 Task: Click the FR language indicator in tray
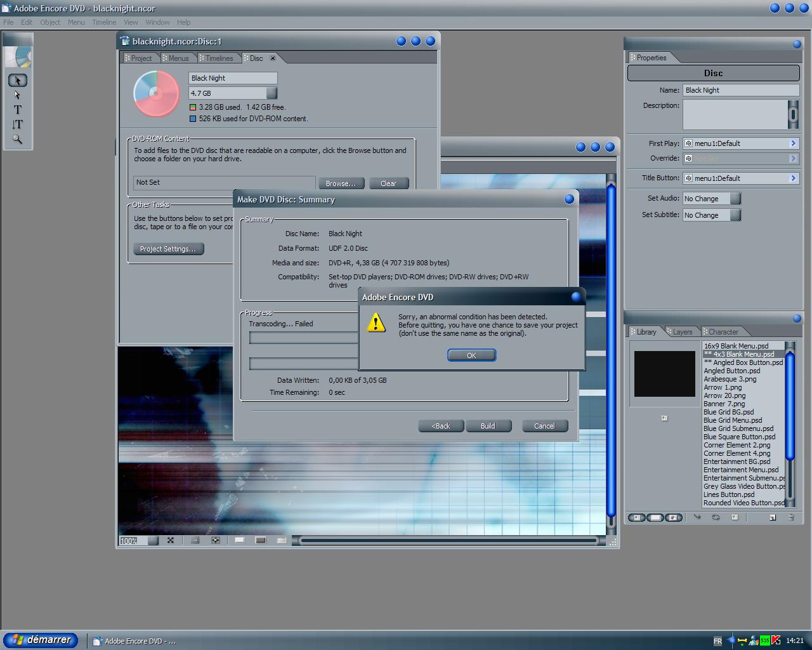(x=717, y=641)
